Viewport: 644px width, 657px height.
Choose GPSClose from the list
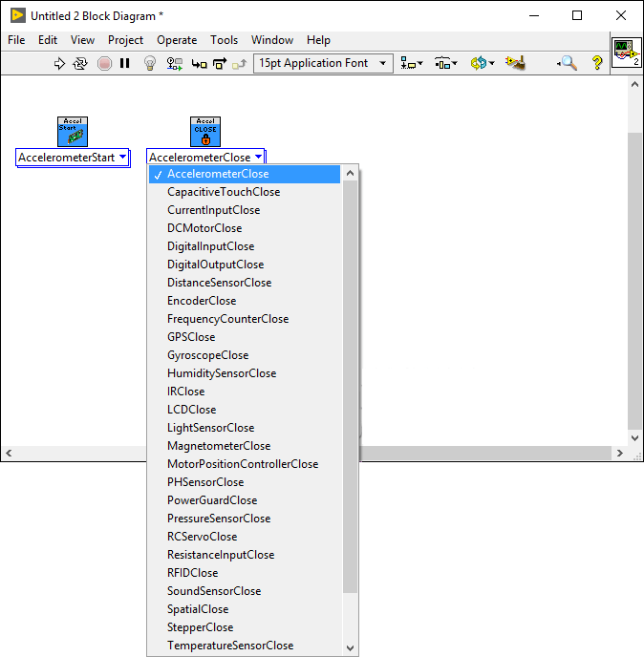click(245, 337)
